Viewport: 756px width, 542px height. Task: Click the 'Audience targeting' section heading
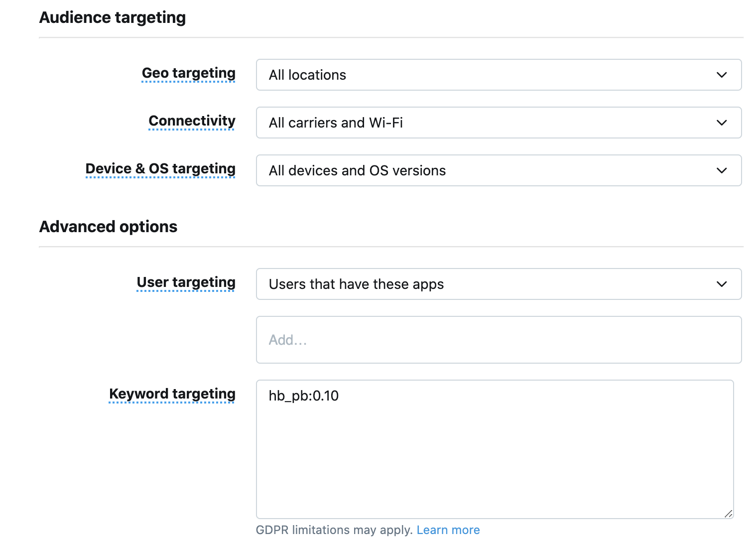coord(113,17)
